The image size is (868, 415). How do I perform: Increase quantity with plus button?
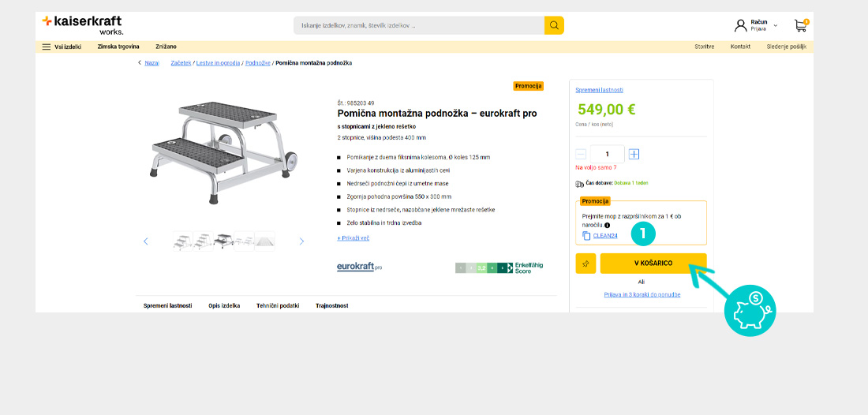(634, 155)
